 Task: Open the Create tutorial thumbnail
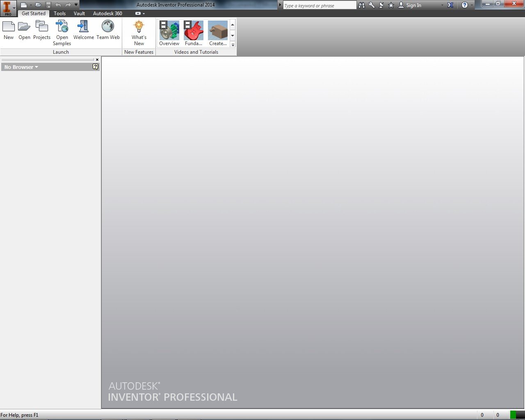pyautogui.click(x=218, y=33)
